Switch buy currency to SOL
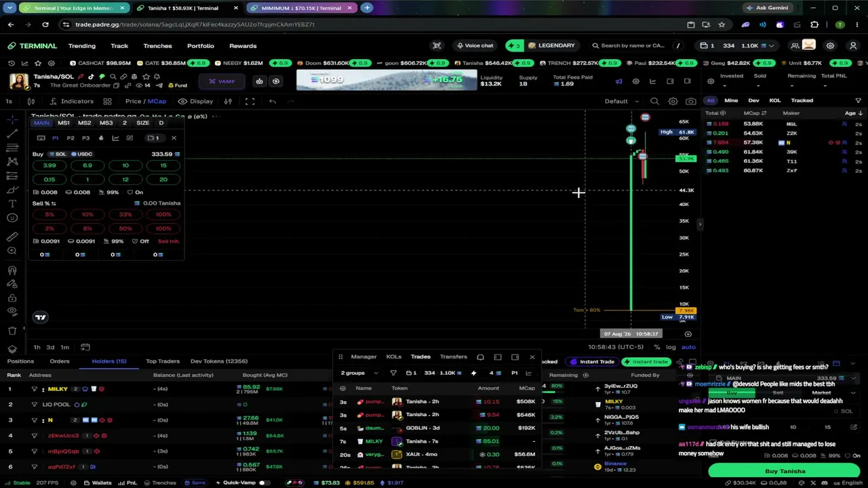Viewport: 868px width, 488px height. [x=57, y=154]
